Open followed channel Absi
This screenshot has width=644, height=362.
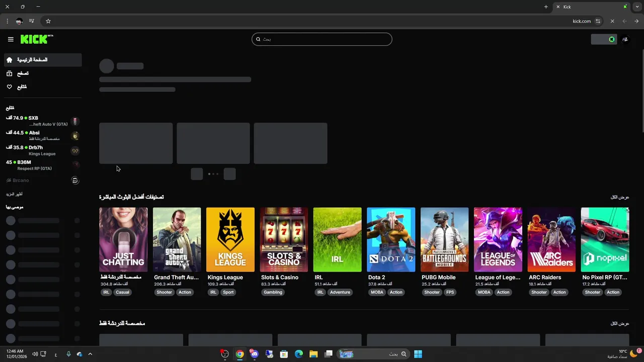[x=43, y=136]
